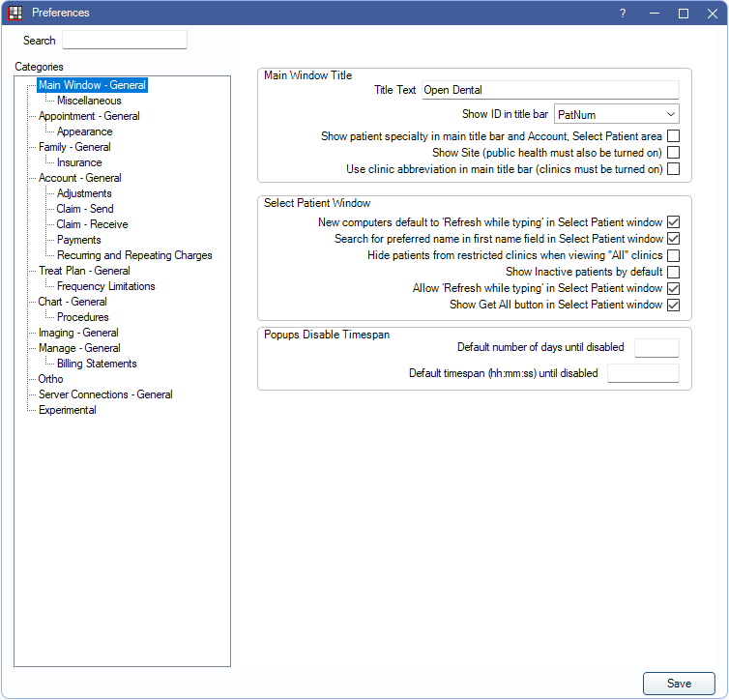The image size is (729, 700).
Task: Select Recurring and Repeating Charges category
Action: pyautogui.click(x=134, y=255)
